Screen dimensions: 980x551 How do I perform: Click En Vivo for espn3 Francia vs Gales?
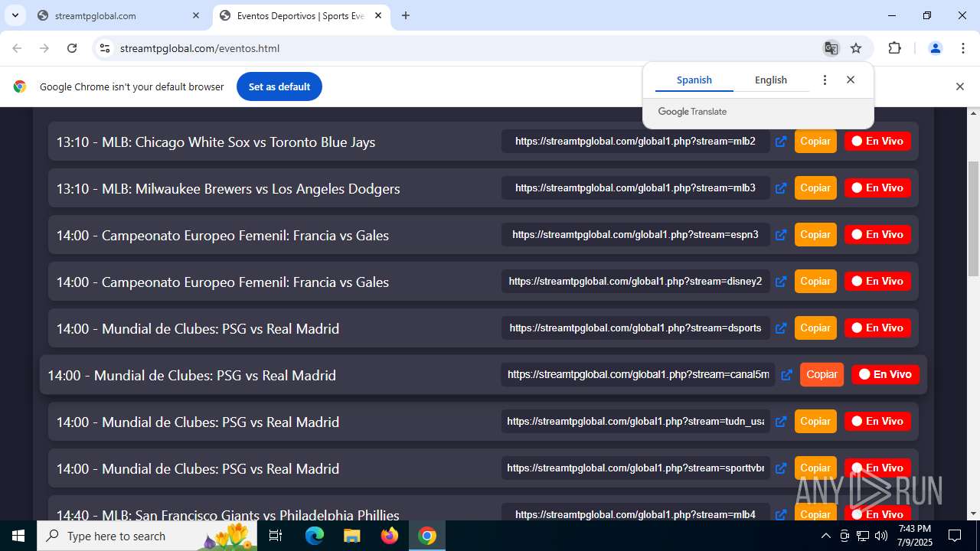coord(877,235)
